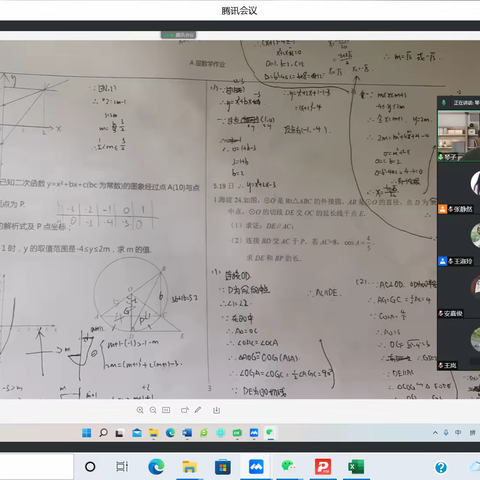Open WeChat on local taskbar
Screen dimensions: 480x480
pyautogui.click(x=289, y=467)
